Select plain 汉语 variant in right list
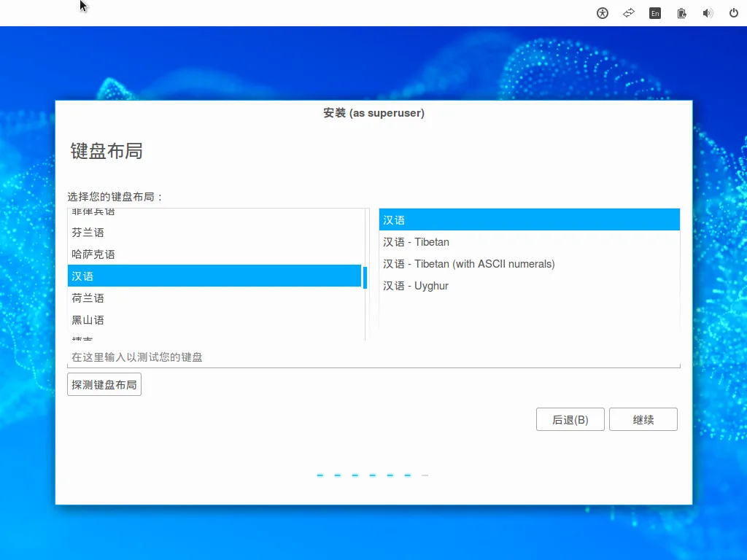The height and width of the screenshot is (560, 747). click(394, 220)
